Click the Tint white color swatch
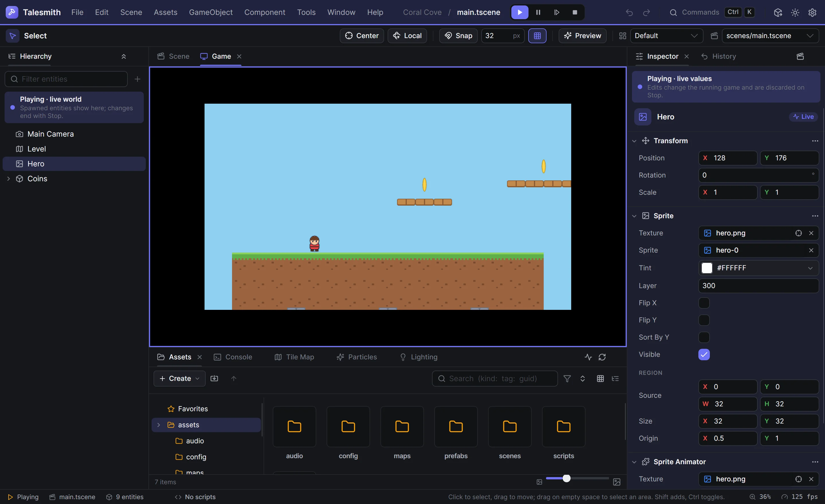825x504 pixels. tap(706, 268)
